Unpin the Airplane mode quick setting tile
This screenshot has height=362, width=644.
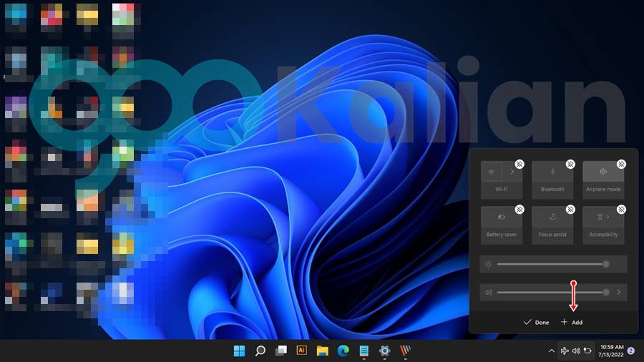[621, 164]
